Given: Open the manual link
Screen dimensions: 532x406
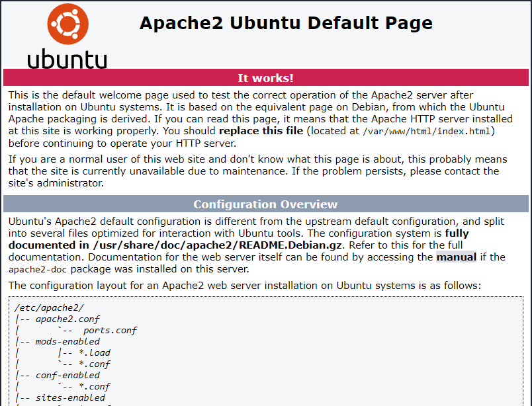Looking at the screenshot, I should (x=457, y=257).
